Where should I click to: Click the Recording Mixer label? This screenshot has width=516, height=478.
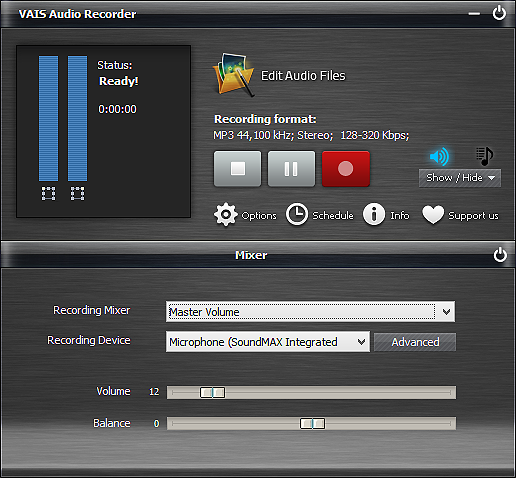(92, 310)
